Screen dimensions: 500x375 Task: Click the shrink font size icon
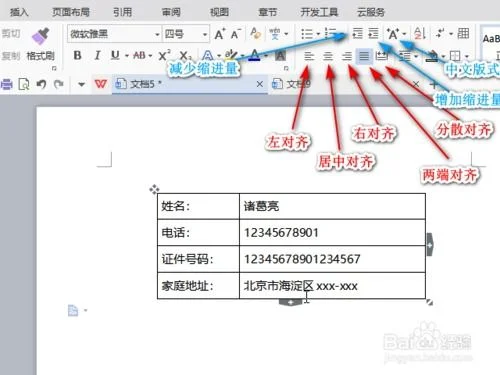pos(236,34)
